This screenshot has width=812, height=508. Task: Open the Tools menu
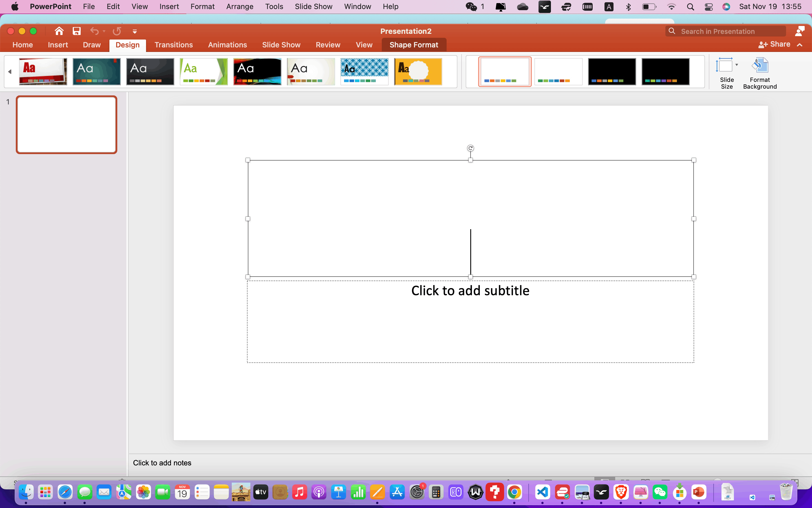[274, 6]
